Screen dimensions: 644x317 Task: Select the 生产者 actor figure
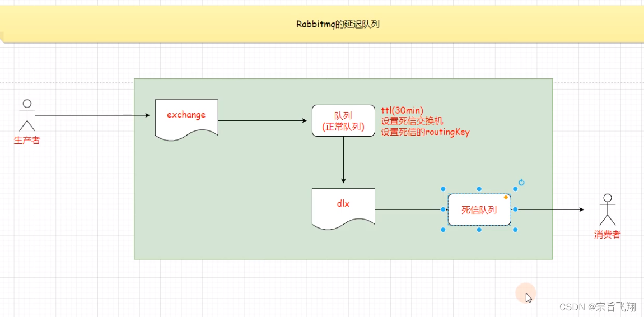pos(27,115)
